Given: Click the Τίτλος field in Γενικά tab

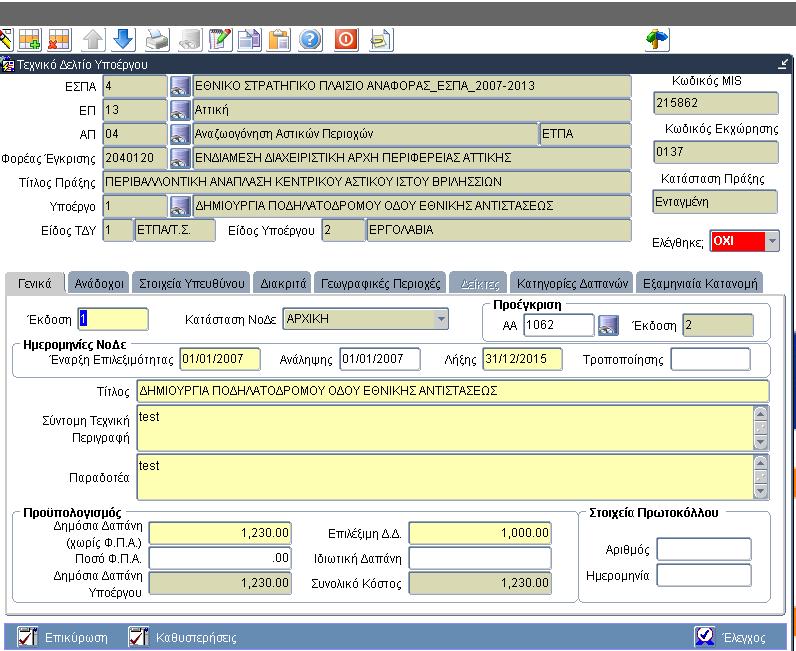Looking at the screenshot, I should (453, 391).
